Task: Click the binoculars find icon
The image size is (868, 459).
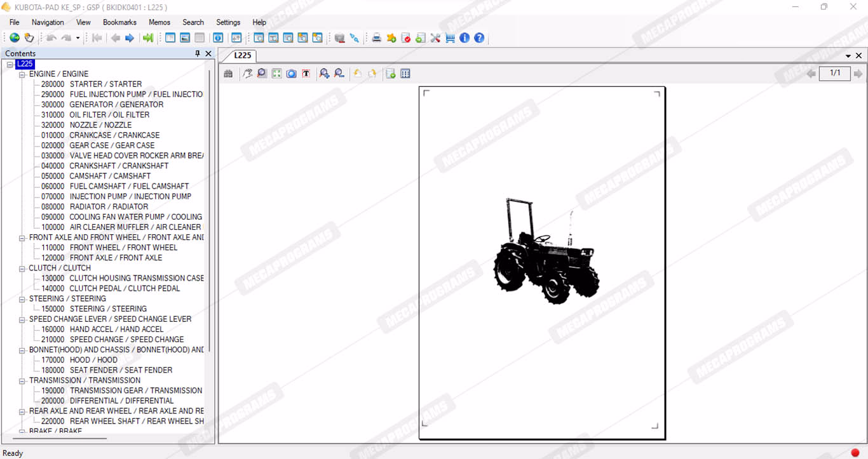Action: [x=228, y=74]
